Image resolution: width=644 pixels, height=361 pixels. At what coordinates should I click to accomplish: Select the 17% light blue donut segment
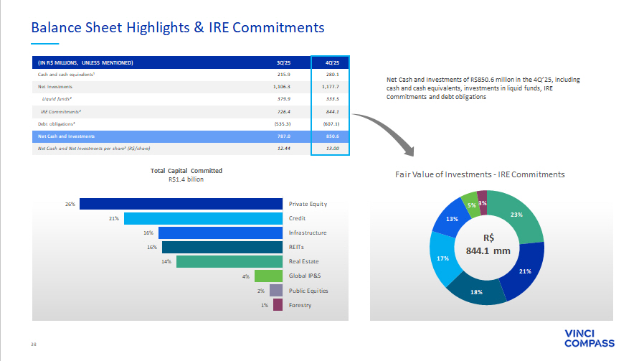(443, 257)
